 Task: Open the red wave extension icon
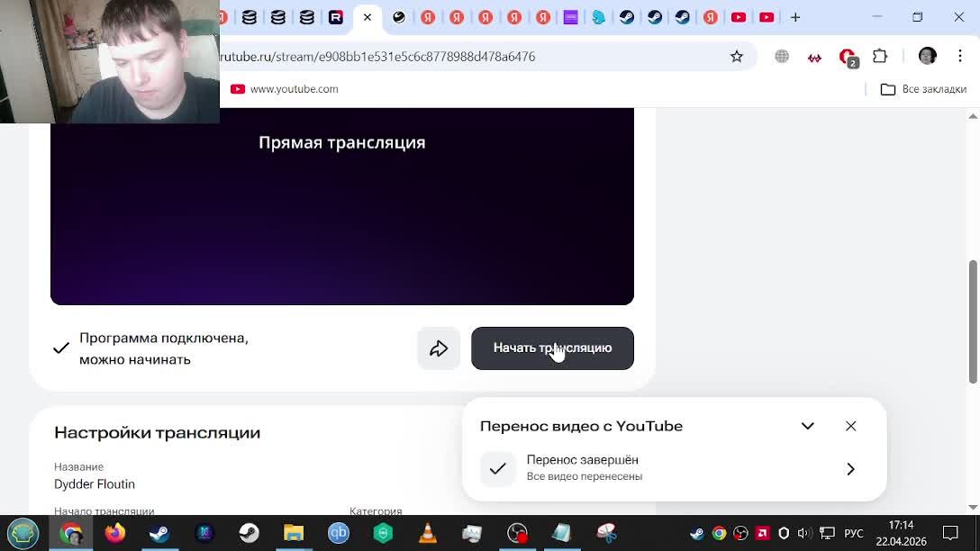813,57
